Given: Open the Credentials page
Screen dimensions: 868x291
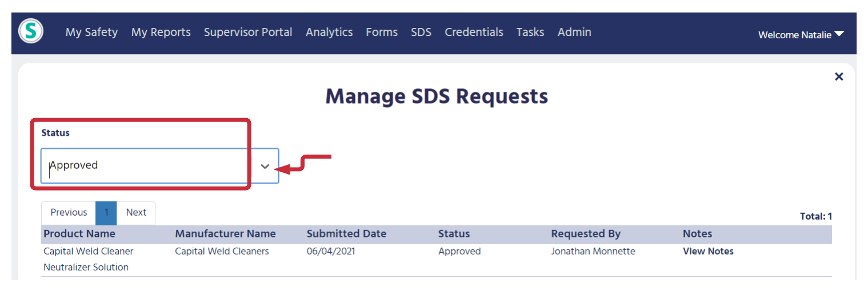Looking at the screenshot, I should coord(474,33).
